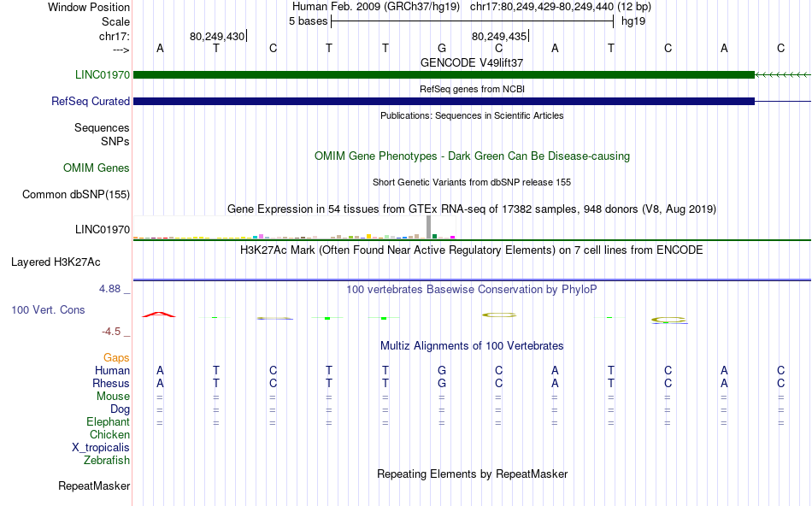
Task: Click the G base in the ruler sequence row
Action: [x=442, y=48]
